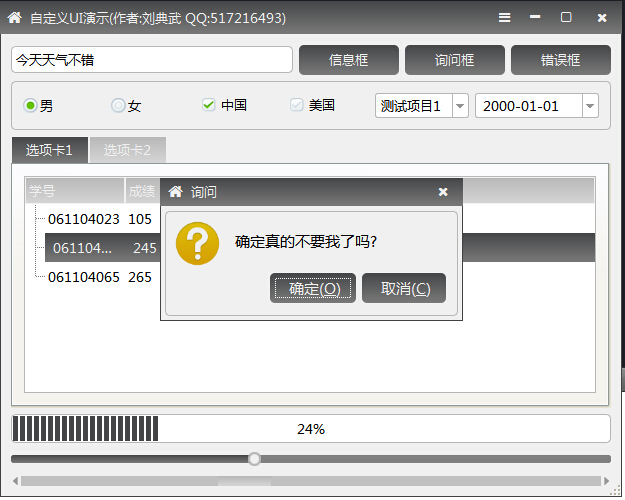
Task: Click the scrollbar left arrow
Action: [x=16, y=481]
